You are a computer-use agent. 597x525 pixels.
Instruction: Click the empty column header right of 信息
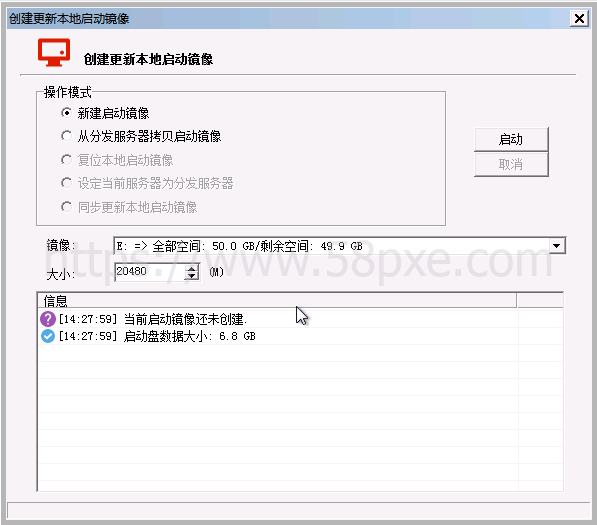(x=540, y=300)
